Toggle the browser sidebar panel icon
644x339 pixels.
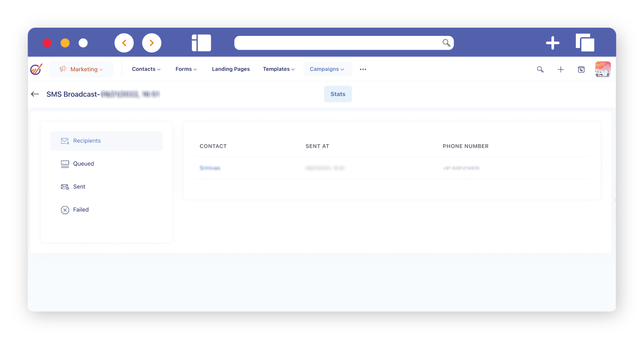(x=201, y=43)
